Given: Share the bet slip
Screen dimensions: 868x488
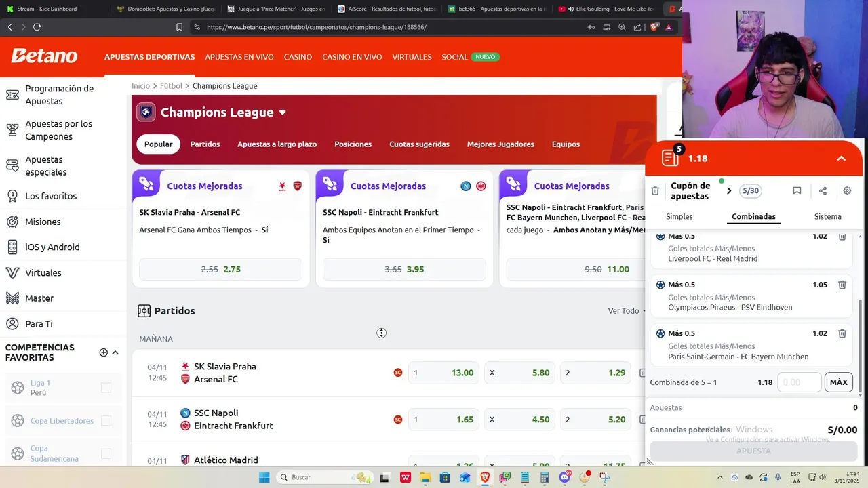Looking at the screenshot, I should [x=823, y=191].
